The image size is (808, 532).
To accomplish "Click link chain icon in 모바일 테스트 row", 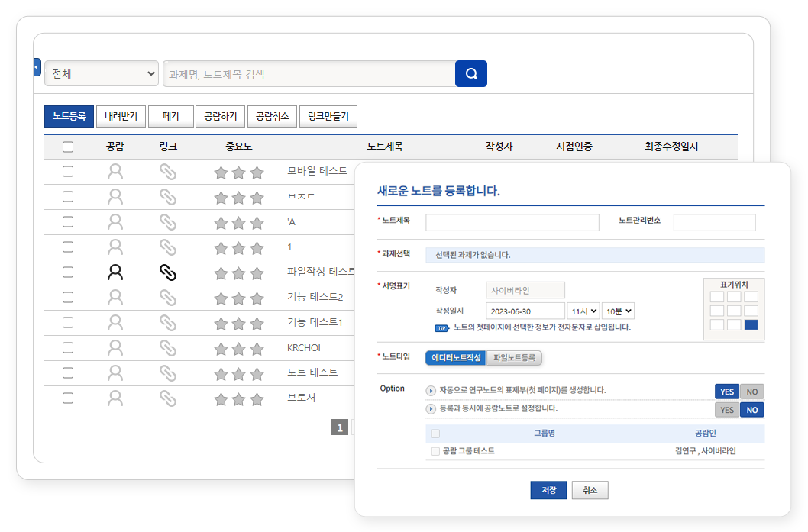I will click(x=167, y=172).
